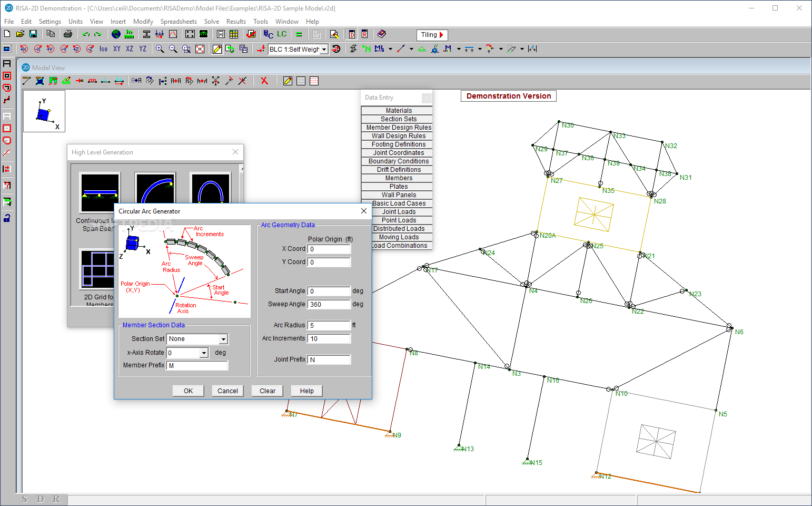812x506 pixels.
Task: Expand the ML member labels dropdown arrow
Action: pos(390,49)
